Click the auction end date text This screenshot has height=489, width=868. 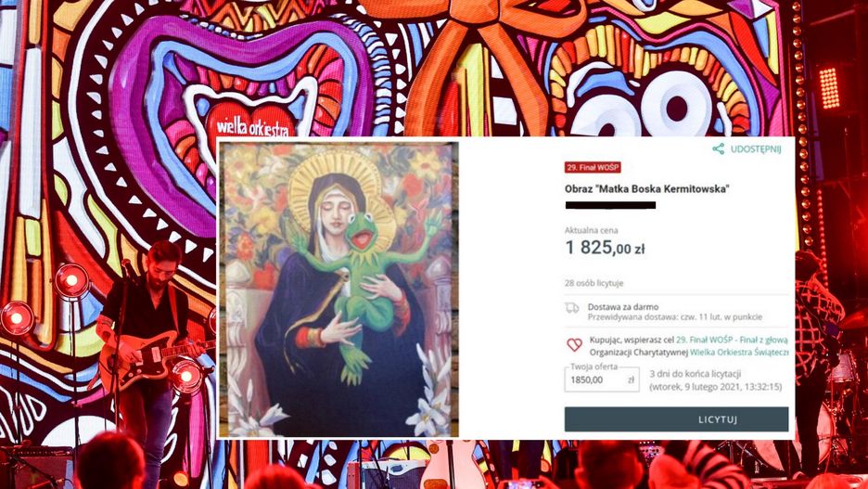(715, 387)
